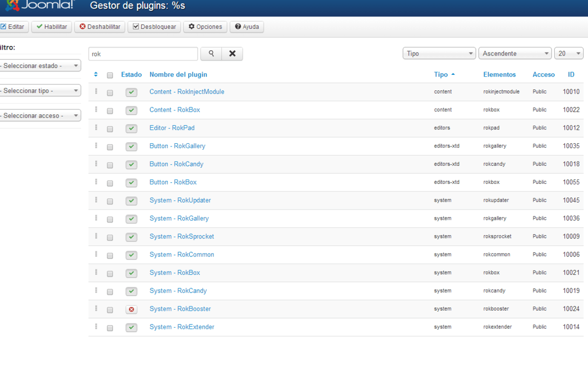Sort by ID column header
The width and height of the screenshot is (588, 378).
click(571, 75)
